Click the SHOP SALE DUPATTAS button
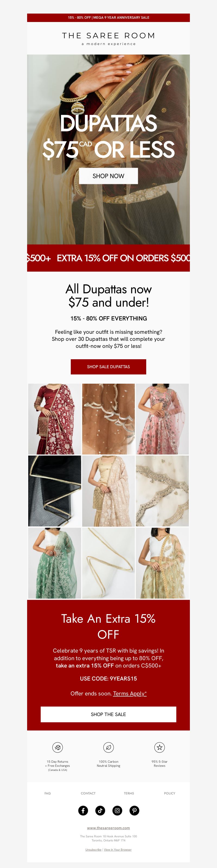Viewport: 217px width, 868px height. coord(108,367)
